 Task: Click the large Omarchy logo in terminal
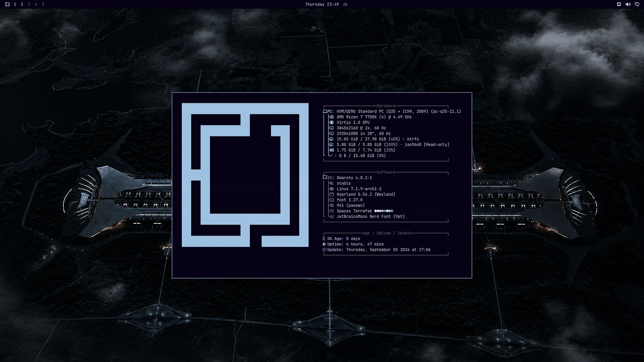[245, 175]
